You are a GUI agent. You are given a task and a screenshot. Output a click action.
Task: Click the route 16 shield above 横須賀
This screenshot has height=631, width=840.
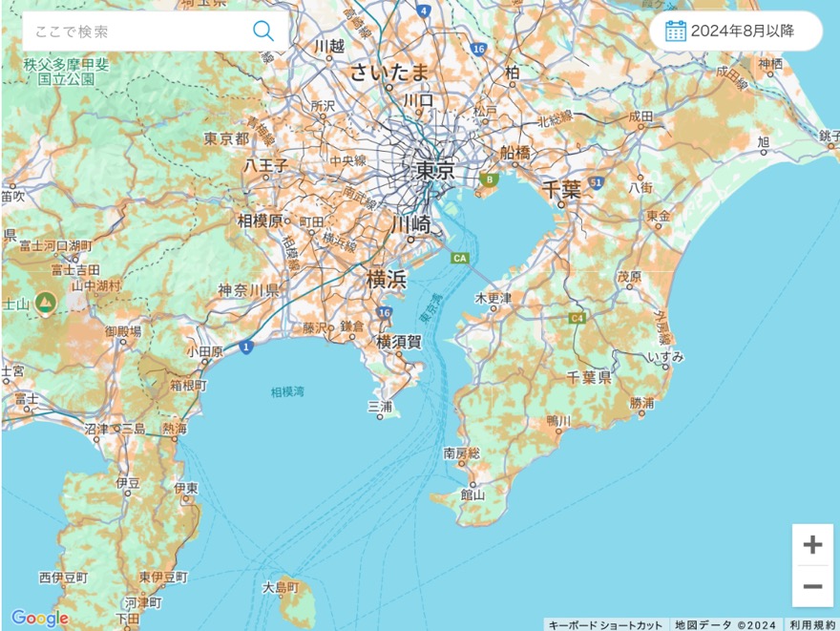pos(384,312)
